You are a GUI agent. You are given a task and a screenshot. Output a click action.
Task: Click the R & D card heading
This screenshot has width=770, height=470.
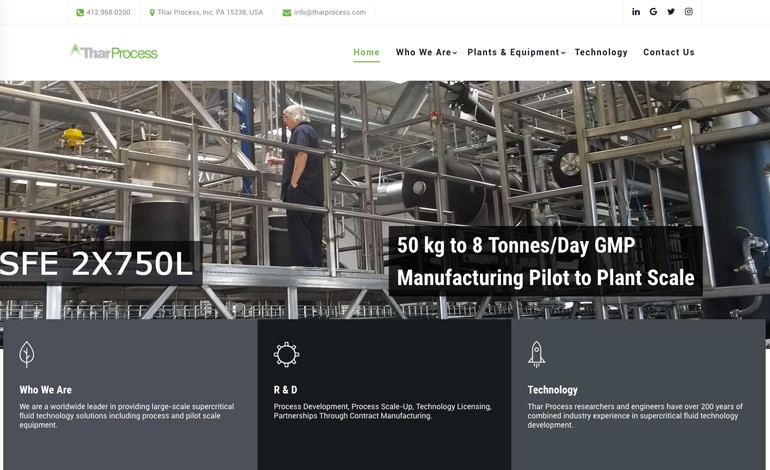(285, 390)
